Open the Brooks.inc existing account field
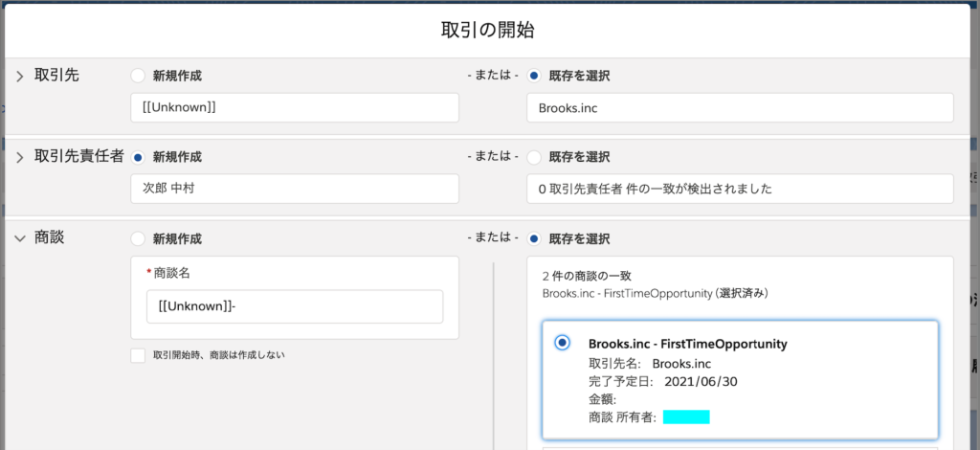 click(x=740, y=107)
